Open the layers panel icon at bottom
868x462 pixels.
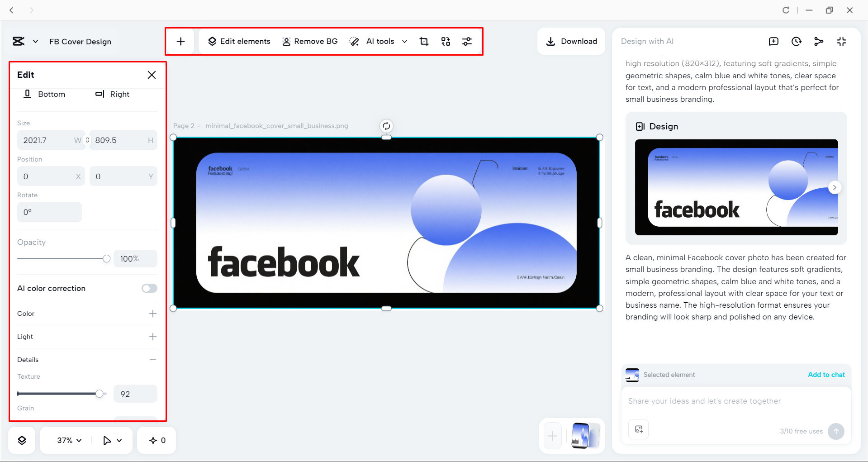22,440
